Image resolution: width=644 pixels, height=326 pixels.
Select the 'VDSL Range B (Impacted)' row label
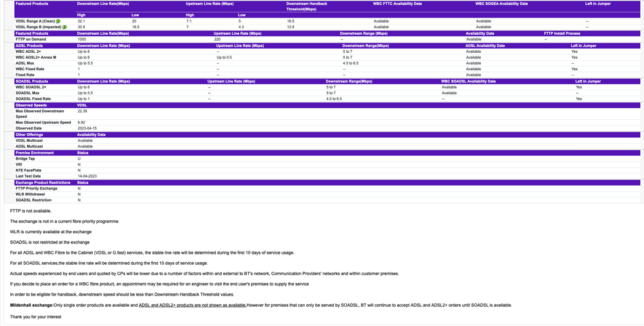point(39,26)
